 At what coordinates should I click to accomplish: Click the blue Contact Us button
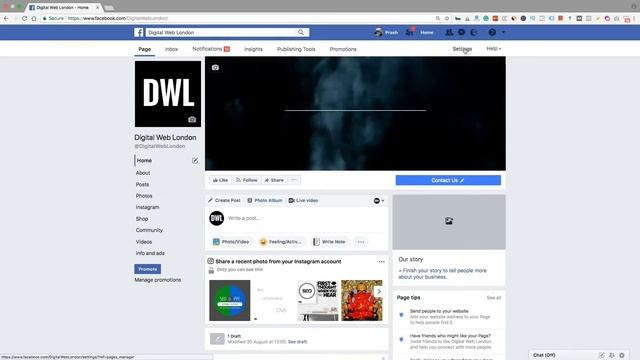[448, 180]
